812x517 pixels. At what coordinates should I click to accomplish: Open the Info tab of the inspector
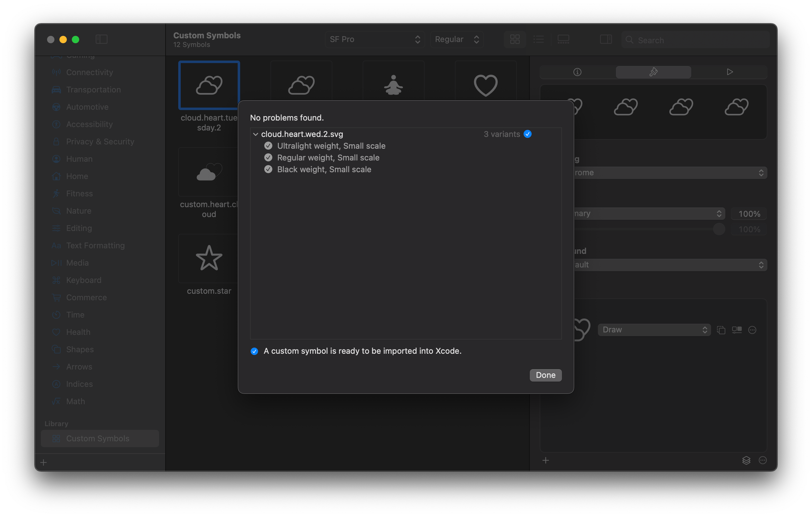click(578, 72)
